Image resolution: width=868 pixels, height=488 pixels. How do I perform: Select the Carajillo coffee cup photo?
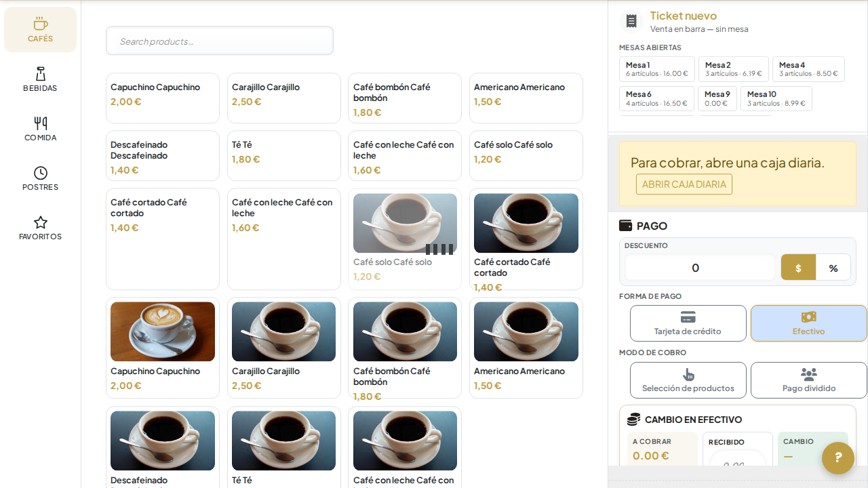tap(284, 331)
